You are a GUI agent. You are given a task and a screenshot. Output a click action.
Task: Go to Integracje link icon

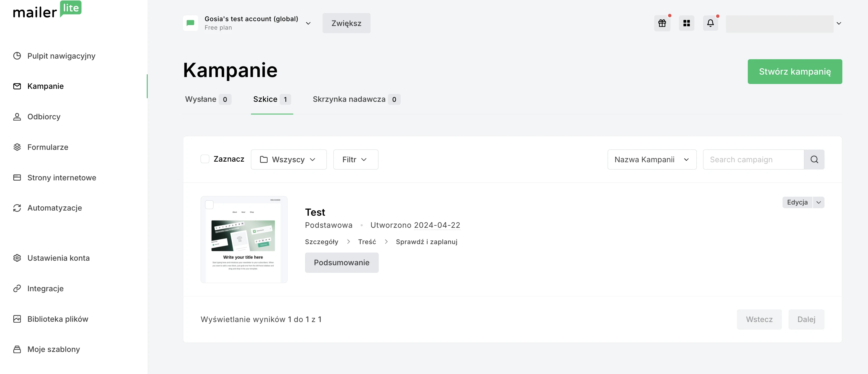(17, 289)
